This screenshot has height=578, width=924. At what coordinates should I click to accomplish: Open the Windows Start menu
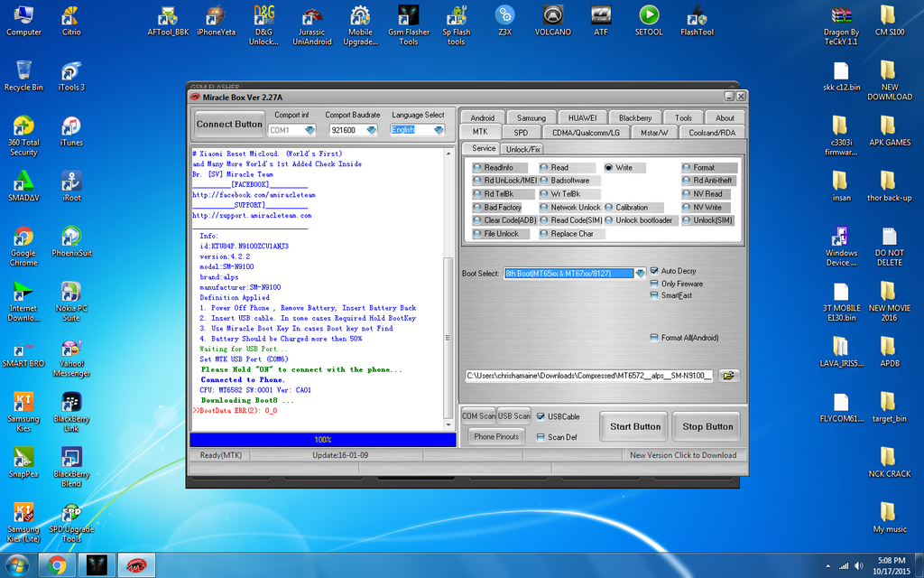point(16,565)
